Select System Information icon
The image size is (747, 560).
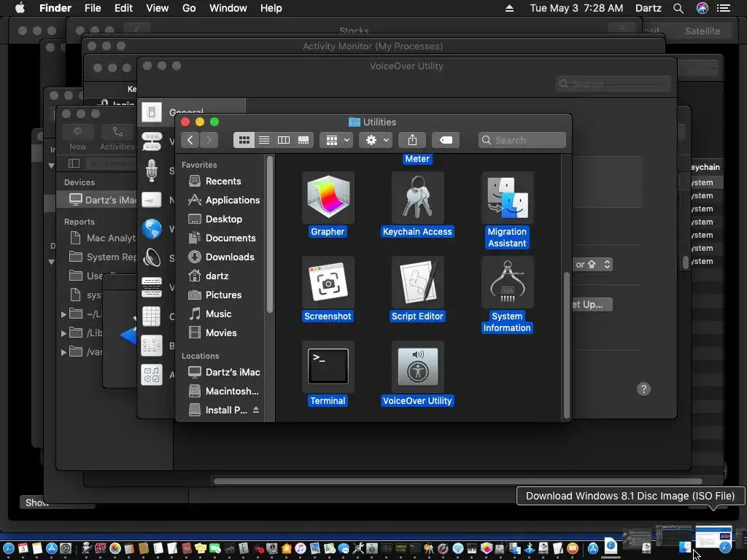(x=508, y=282)
